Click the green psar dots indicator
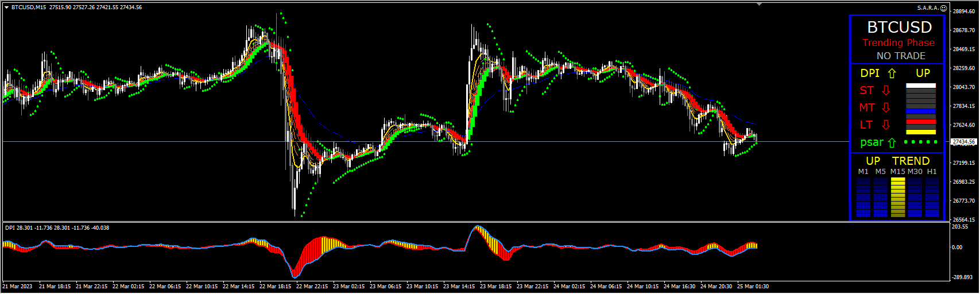Image resolution: width=980 pixels, height=294 pixels. [921, 142]
